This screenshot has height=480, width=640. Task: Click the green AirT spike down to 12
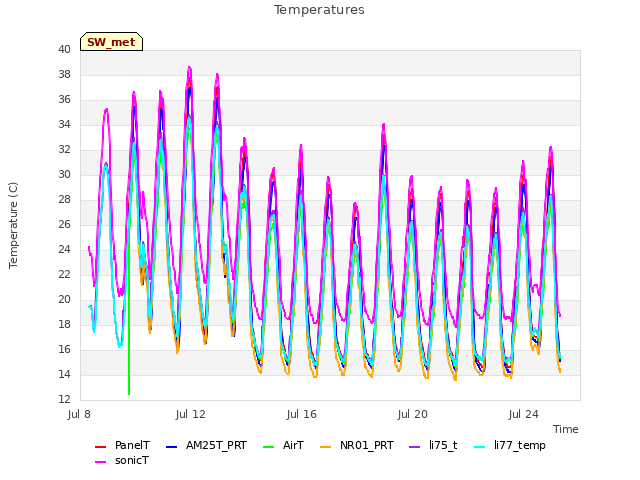[x=129, y=392]
